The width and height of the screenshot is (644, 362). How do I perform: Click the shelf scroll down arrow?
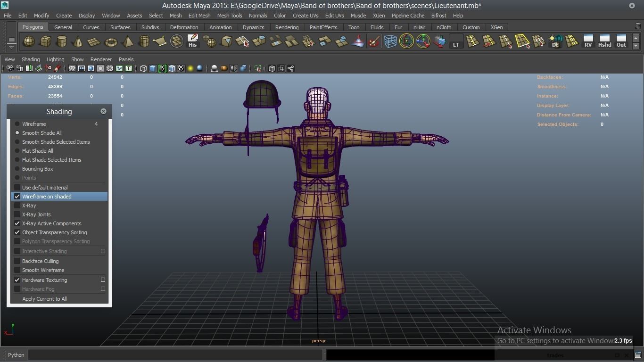(636, 46)
